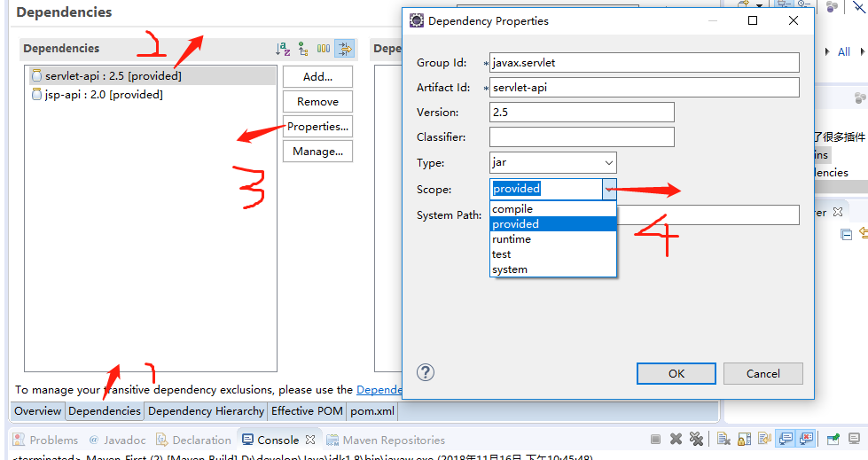
Task: Toggle show console on standard error change
Action: click(x=806, y=440)
